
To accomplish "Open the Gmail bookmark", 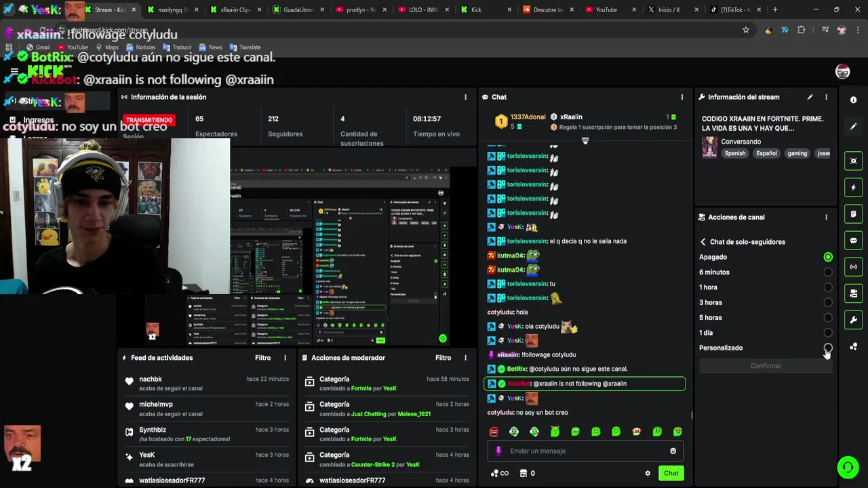I will [38, 47].
